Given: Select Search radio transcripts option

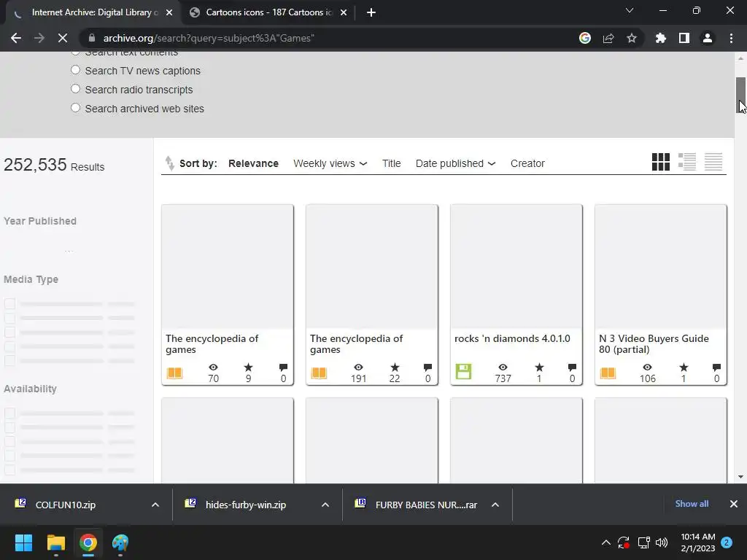Looking at the screenshot, I should (75, 89).
